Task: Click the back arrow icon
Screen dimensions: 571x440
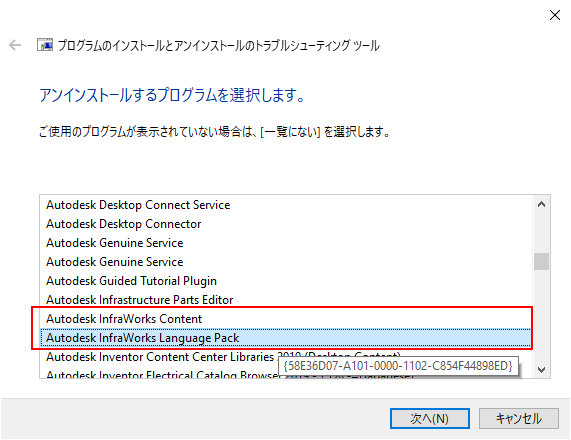Action: pyautogui.click(x=15, y=45)
